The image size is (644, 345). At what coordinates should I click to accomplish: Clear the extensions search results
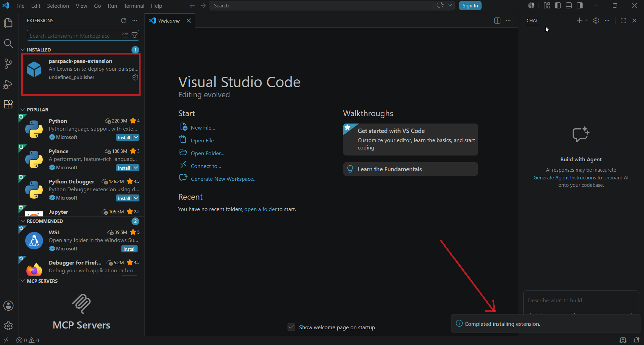[x=125, y=35]
